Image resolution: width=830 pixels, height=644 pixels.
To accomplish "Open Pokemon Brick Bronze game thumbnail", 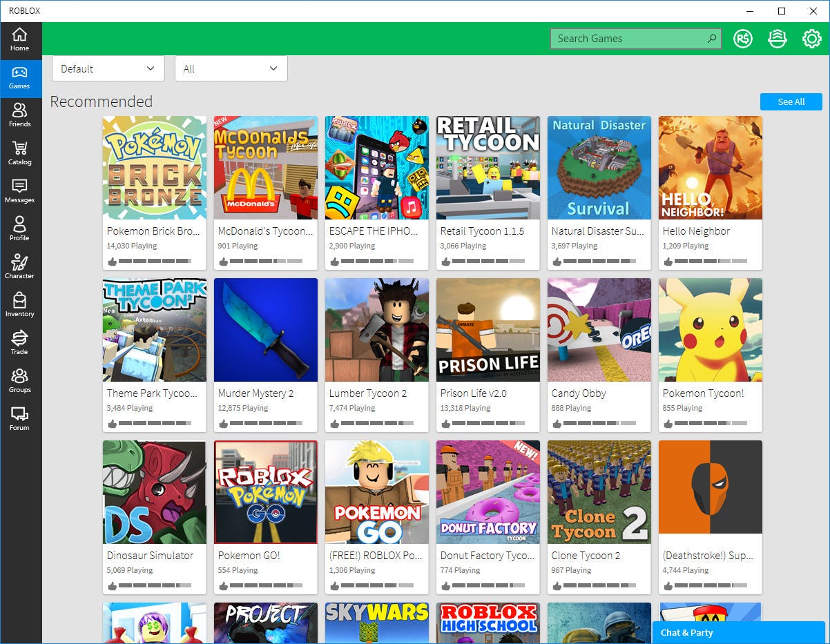I will (155, 168).
